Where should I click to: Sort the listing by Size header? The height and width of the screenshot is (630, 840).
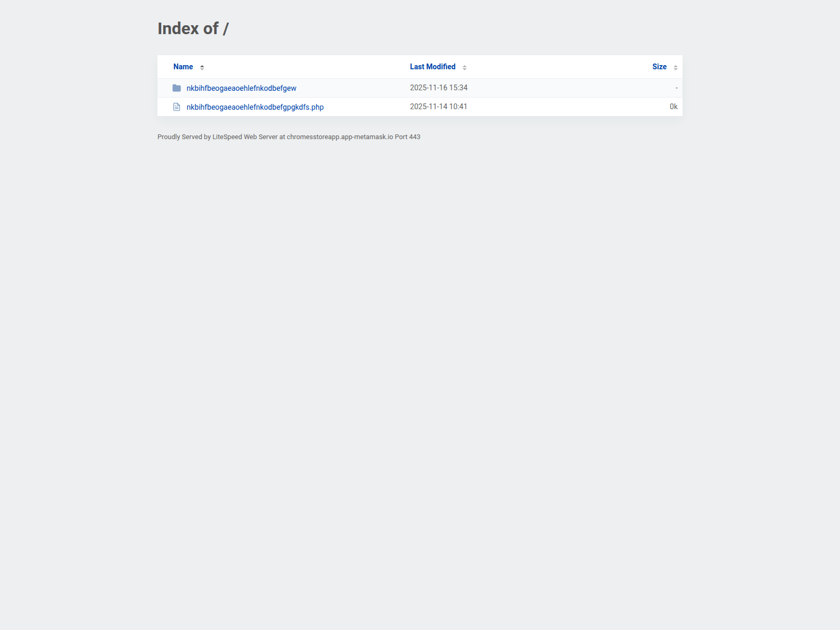coord(659,67)
